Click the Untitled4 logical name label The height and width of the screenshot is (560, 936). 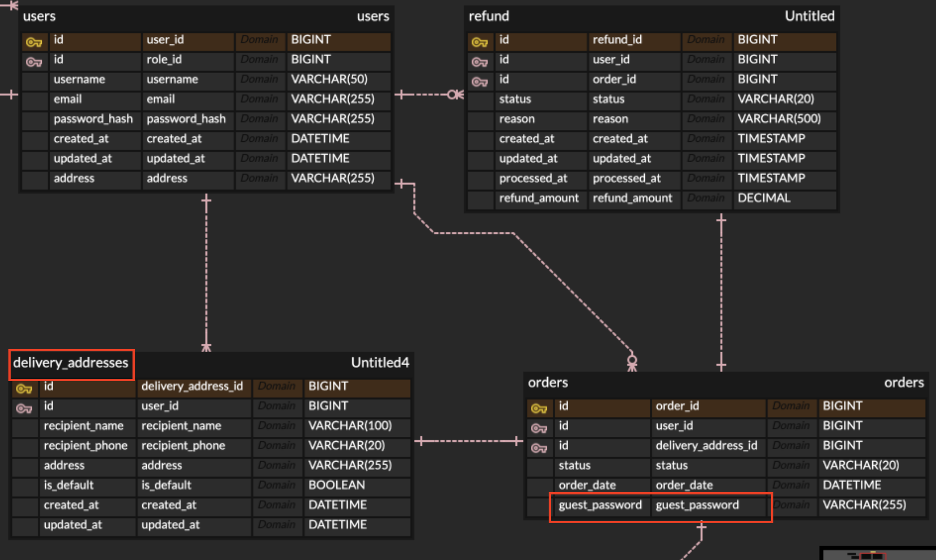[x=380, y=363]
